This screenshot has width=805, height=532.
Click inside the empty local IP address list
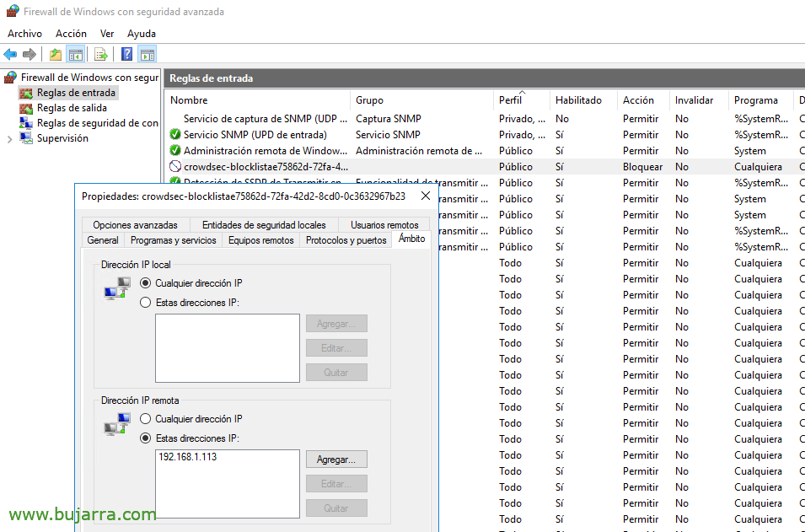coord(228,348)
